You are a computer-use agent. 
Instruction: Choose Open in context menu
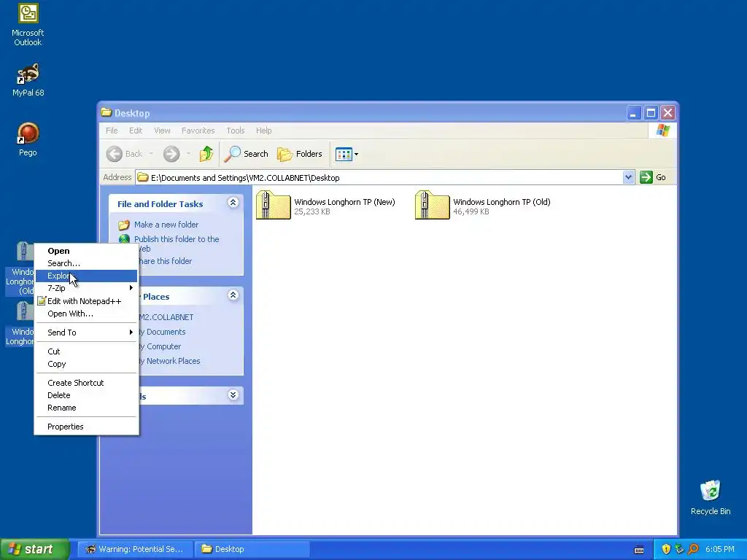pyautogui.click(x=86, y=251)
